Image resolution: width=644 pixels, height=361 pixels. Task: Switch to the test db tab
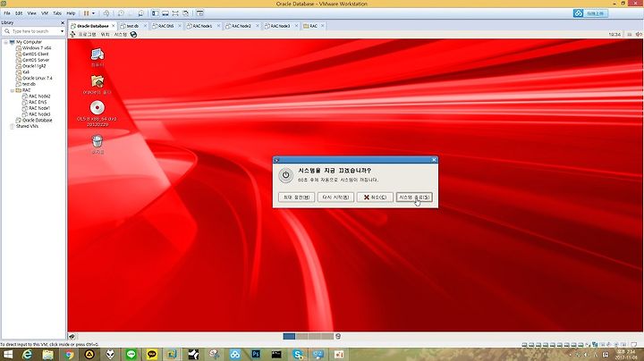(132, 26)
